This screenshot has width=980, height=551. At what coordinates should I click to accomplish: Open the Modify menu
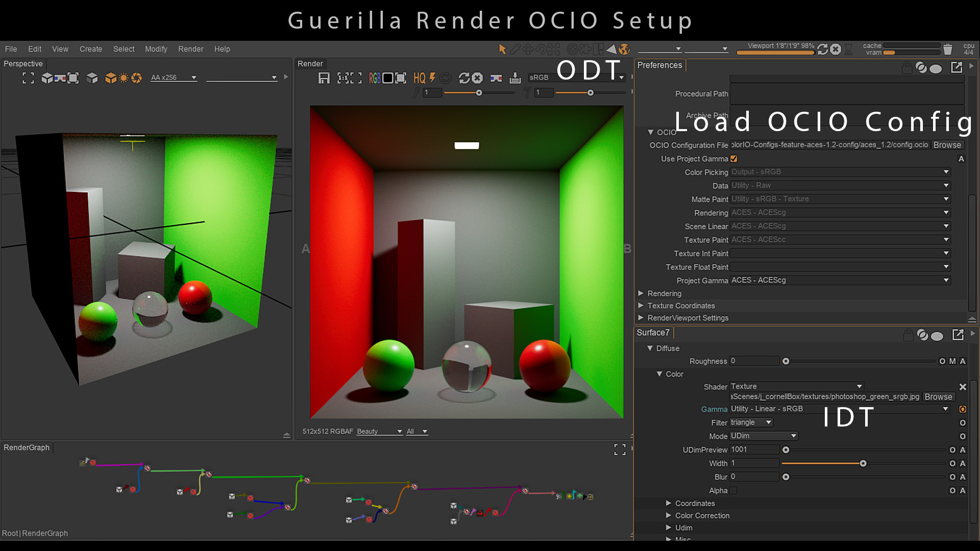[156, 49]
